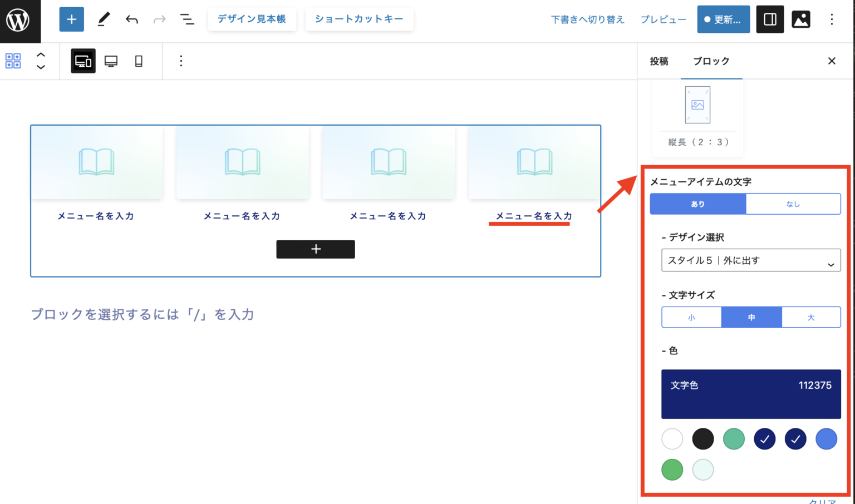855x504 pixels.
Task: Click the media library icon beside settings
Action: pos(800,19)
